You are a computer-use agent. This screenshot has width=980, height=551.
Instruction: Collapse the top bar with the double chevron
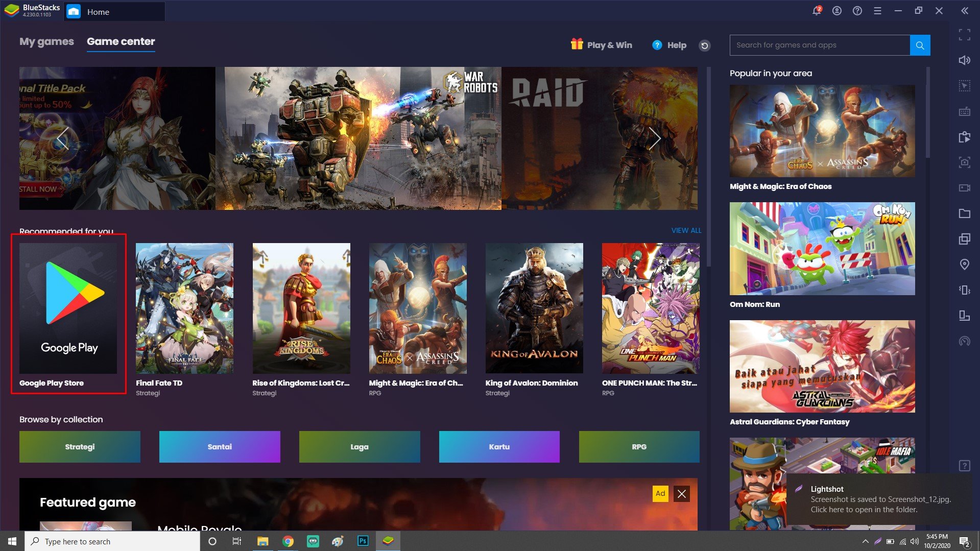pyautogui.click(x=965, y=10)
